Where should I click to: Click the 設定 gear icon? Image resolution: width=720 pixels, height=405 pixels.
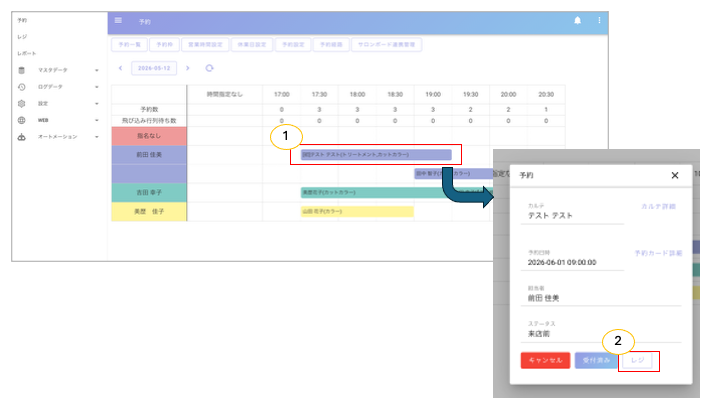[x=22, y=104]
